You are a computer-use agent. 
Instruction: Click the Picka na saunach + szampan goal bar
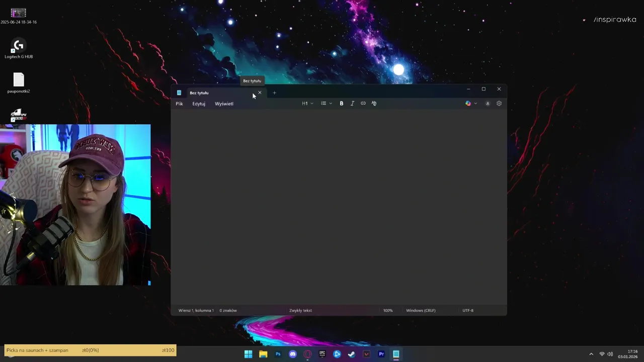pos(90,350)
